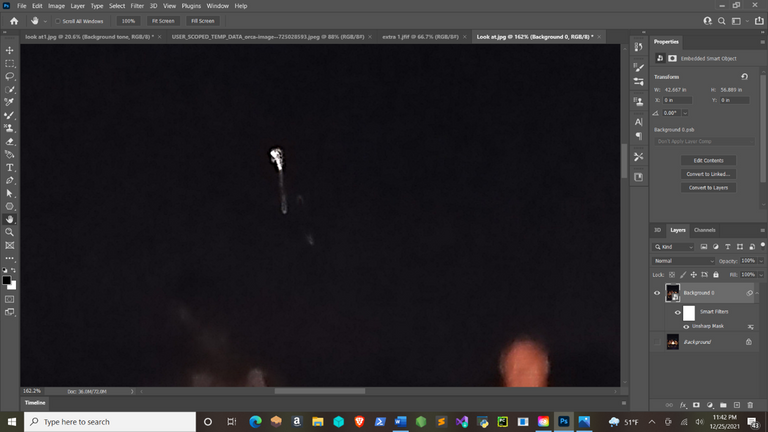Select the Zoom magnifier tool
Viewport: 768px width, 432px height.
[9, 232]
